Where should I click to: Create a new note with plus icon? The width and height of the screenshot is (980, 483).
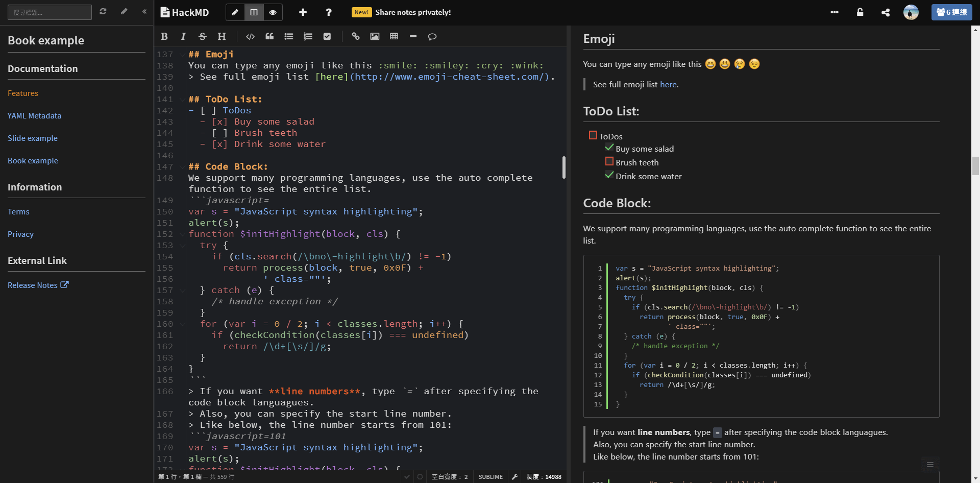click(303, 12)
